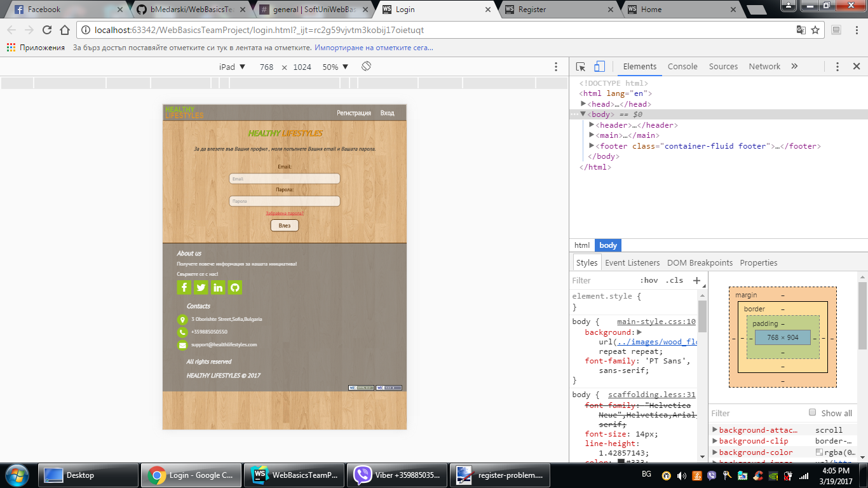The width and height of the screenshot is (868, 488).
Task: Click the Twitter icon in the page footer
Action: point(201,287)
